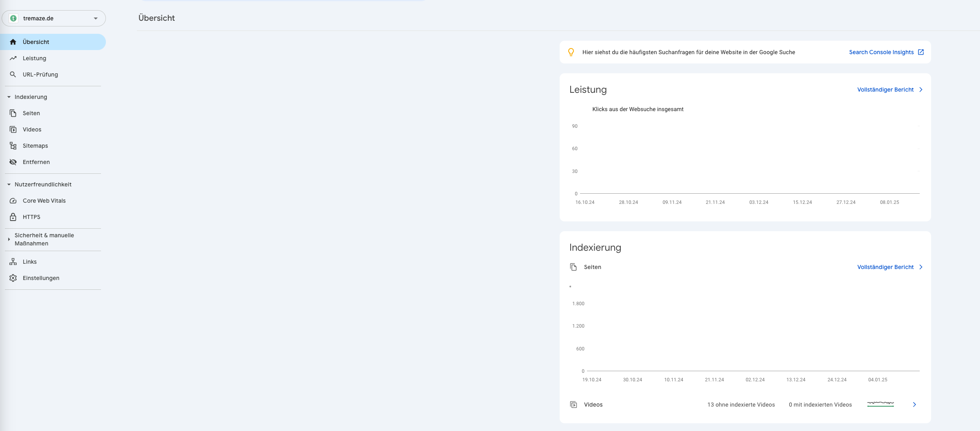
Task: Open the tremaze.de property selector dropdown
Action: tap(54, 18)
